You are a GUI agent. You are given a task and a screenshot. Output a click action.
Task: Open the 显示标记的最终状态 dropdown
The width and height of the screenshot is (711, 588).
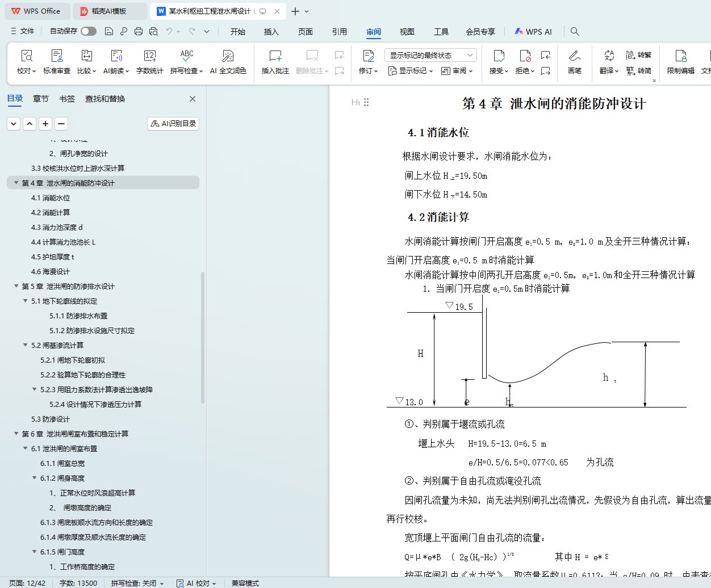430,55
